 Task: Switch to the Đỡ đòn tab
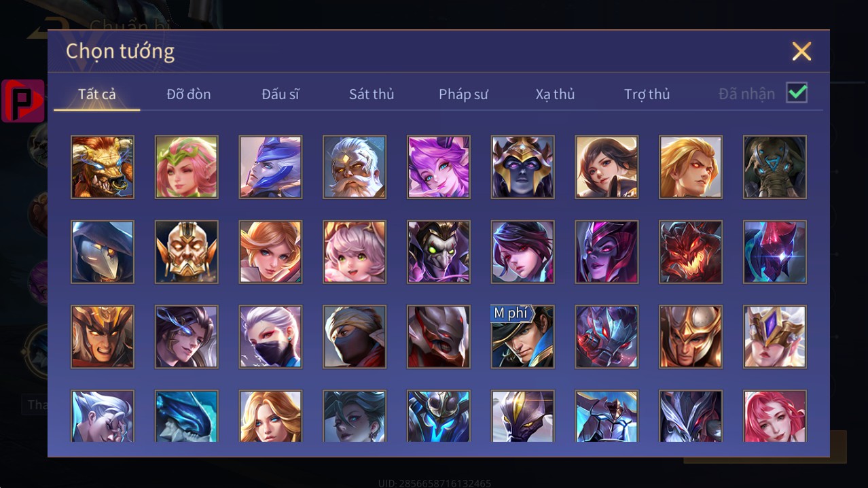pos(189,94)
